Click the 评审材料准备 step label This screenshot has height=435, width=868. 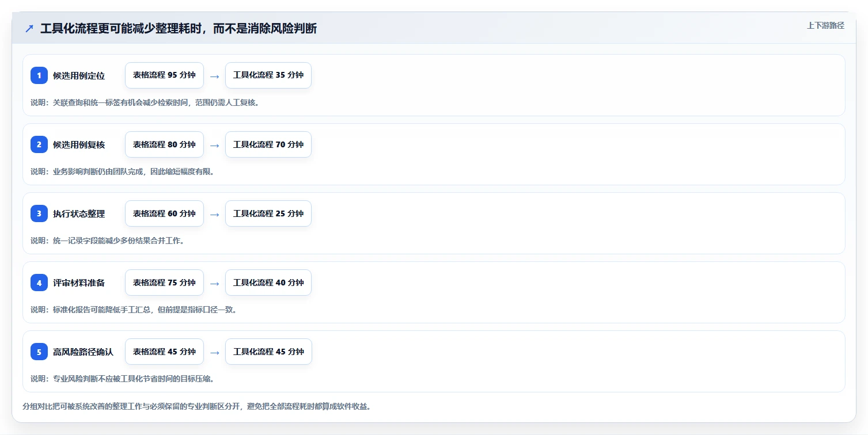[79, 283]
